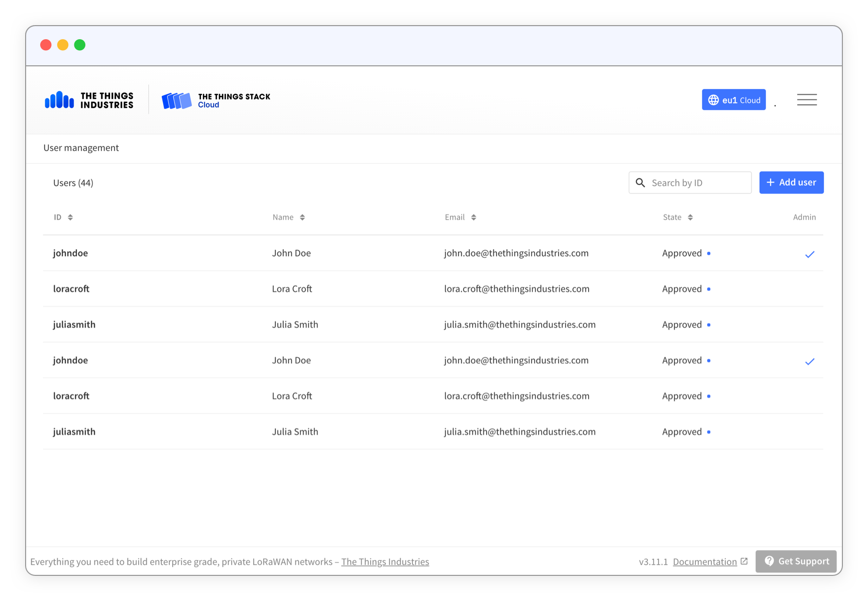Click the first johndoe admin checkmark

809,254
